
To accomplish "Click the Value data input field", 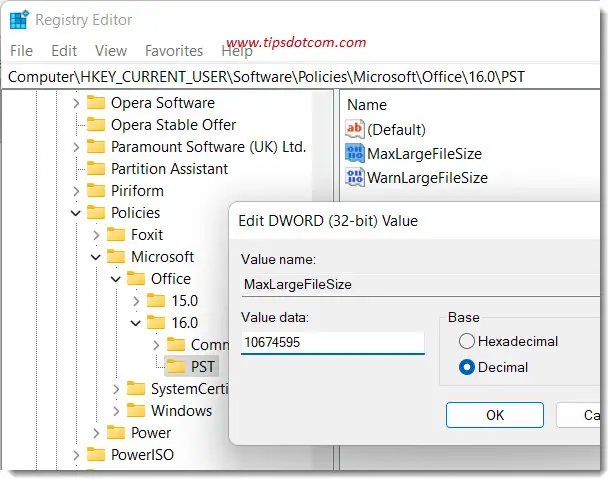I will pos(333,342).
